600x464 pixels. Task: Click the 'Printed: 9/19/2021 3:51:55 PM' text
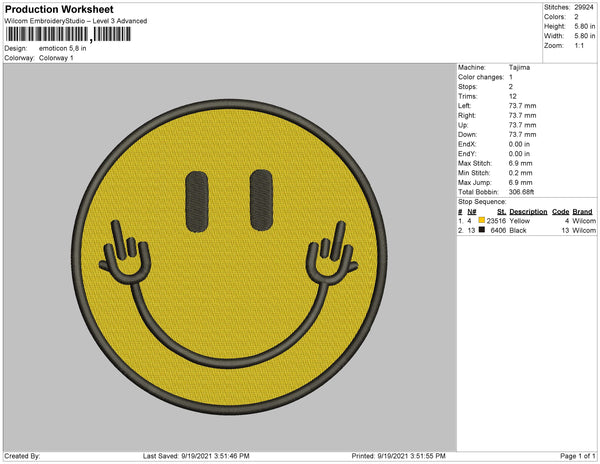398,456
